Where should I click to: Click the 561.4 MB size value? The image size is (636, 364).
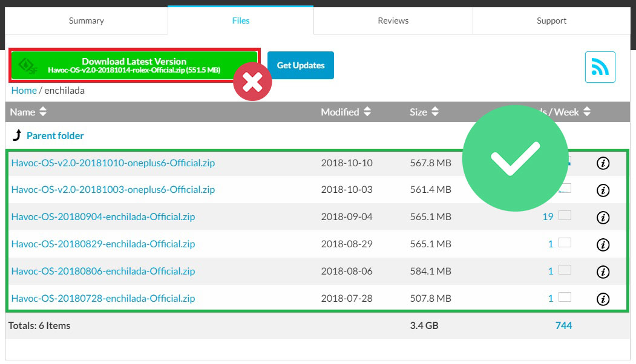(x=430, y=190)
